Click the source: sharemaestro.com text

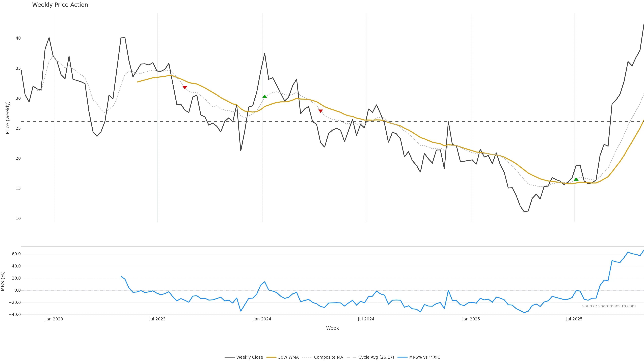[609, 306]
